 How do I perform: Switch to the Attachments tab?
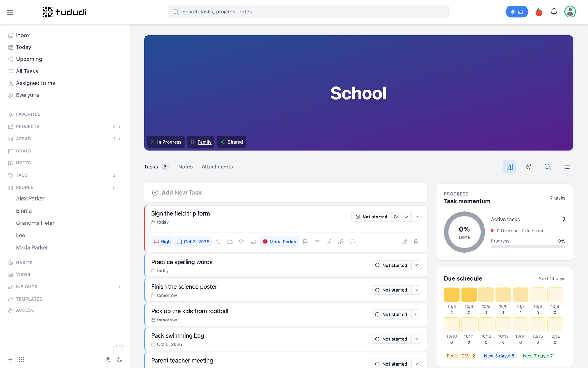(217, 167)
